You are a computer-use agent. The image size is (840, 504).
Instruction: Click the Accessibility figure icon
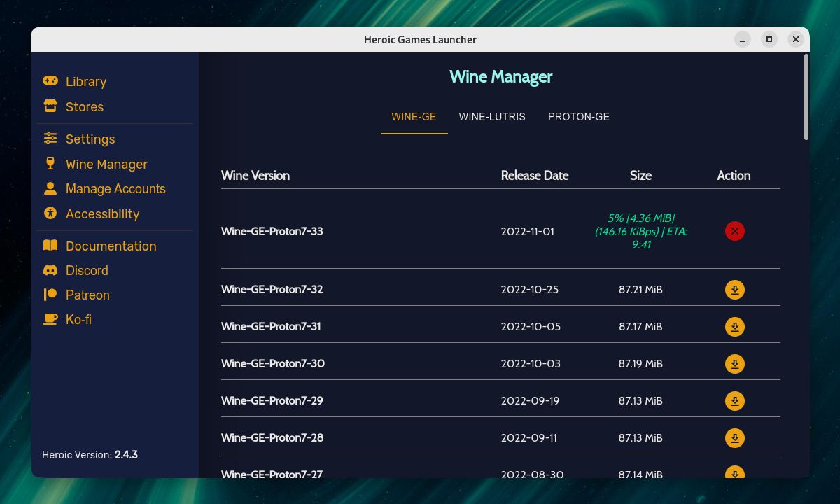point(50,213)
